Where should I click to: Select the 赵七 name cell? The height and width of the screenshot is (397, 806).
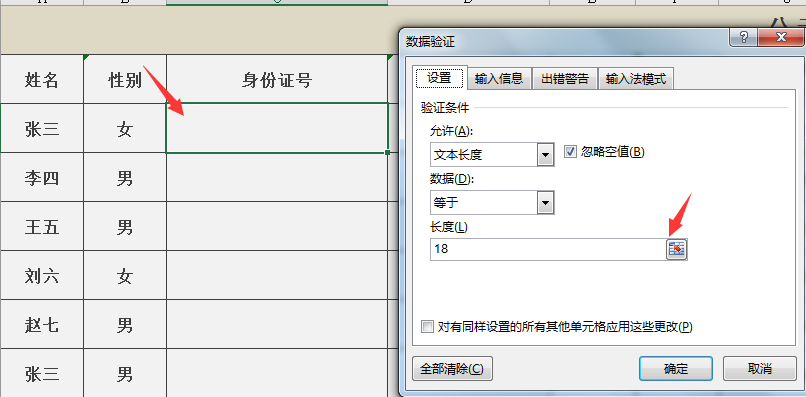[x=42, y=324]
